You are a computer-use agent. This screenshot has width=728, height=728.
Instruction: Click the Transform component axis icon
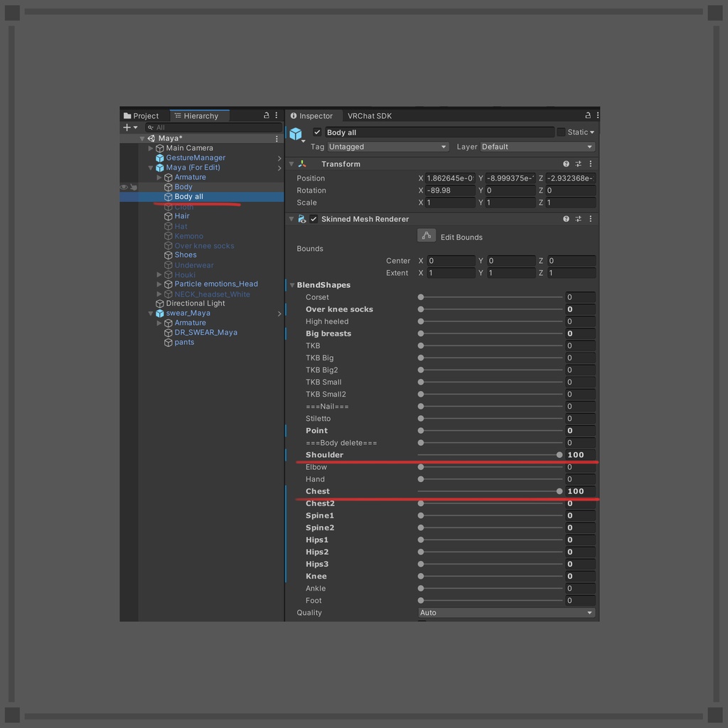302,164
